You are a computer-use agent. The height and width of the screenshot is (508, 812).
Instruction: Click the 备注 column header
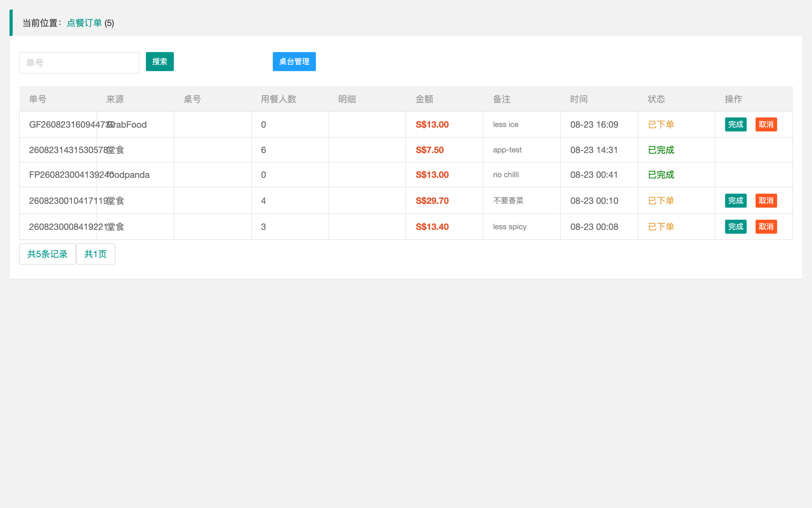501,99
